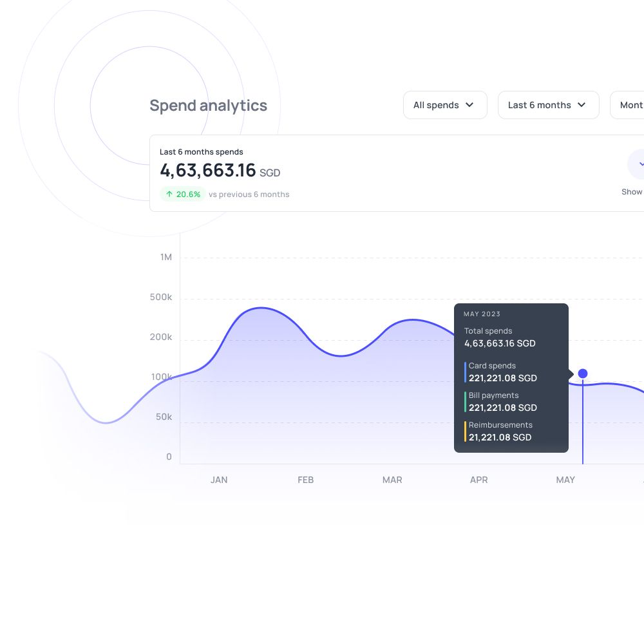Image resolution: width=644 pixels, height=644 pixels.
Task: Click the MAY 2023 tooltip header
Action: coord(482,314)
